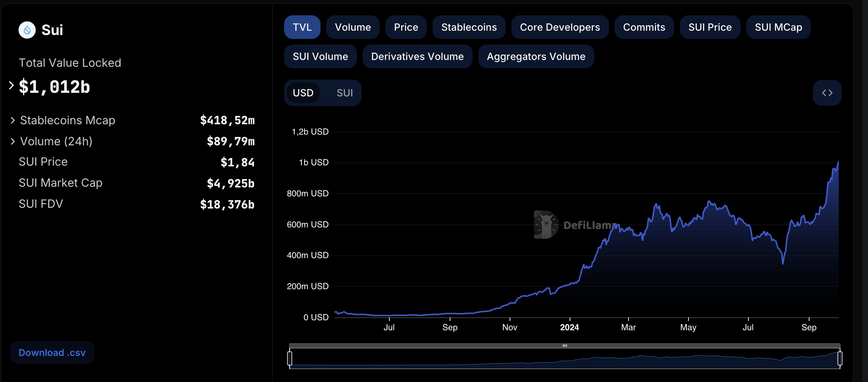
Task: Toggle the SUI MCap chart metric
Action: coord(778,27)
